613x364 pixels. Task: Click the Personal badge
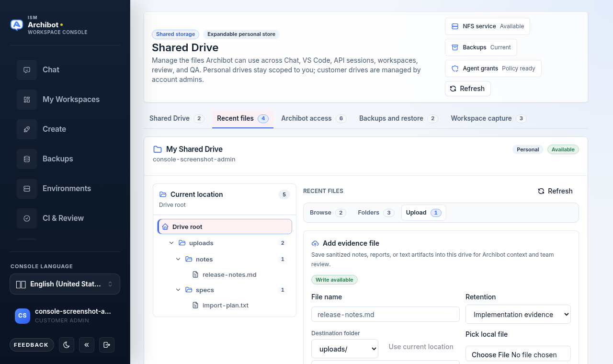pos(528,149)
